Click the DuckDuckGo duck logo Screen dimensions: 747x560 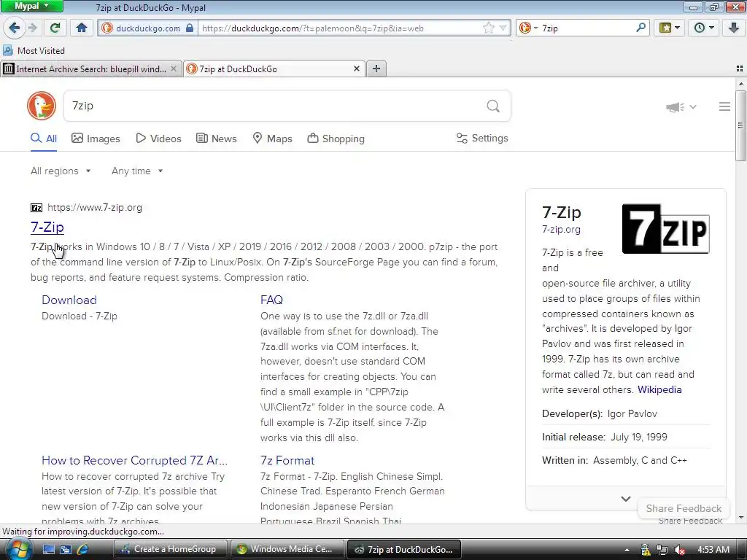point(42,106)
